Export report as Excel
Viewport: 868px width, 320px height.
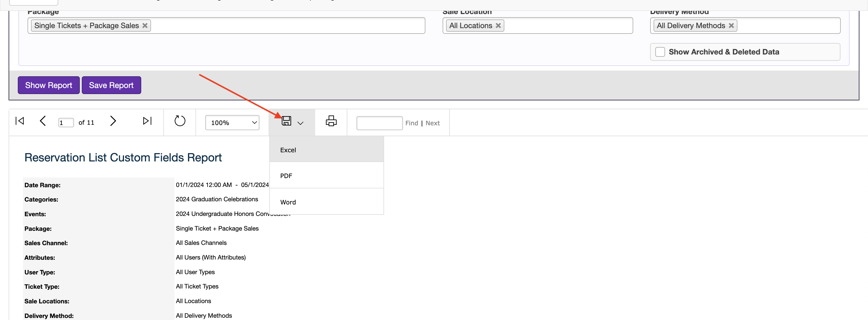[x=288, y=150]
